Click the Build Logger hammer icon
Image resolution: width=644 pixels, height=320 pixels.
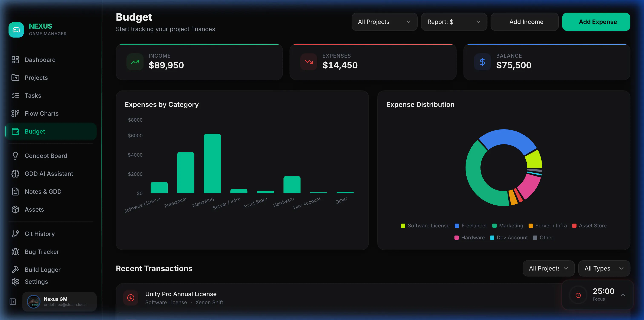pos(15,269)
